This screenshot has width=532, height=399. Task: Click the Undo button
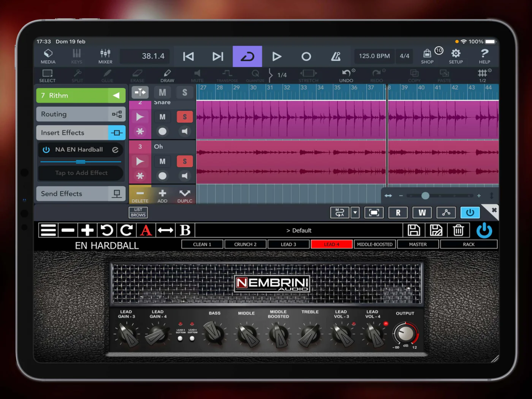346,75
